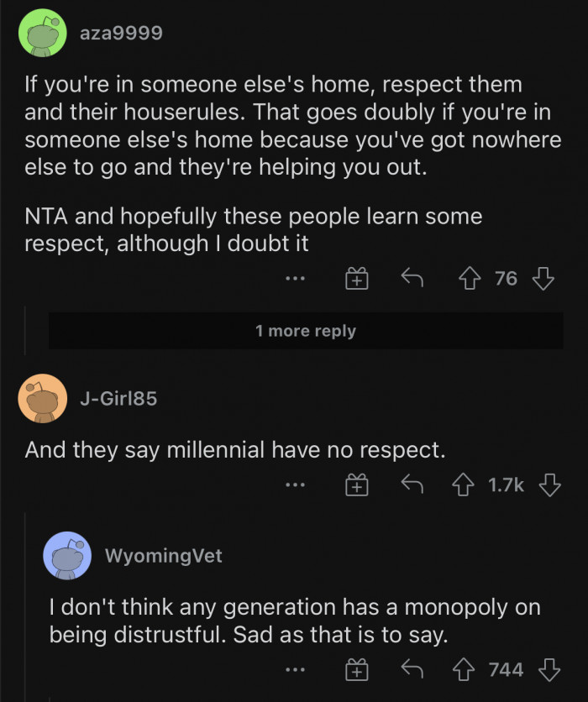
Task: Give award to aza9999's comment
Action: tap(358, 279)
